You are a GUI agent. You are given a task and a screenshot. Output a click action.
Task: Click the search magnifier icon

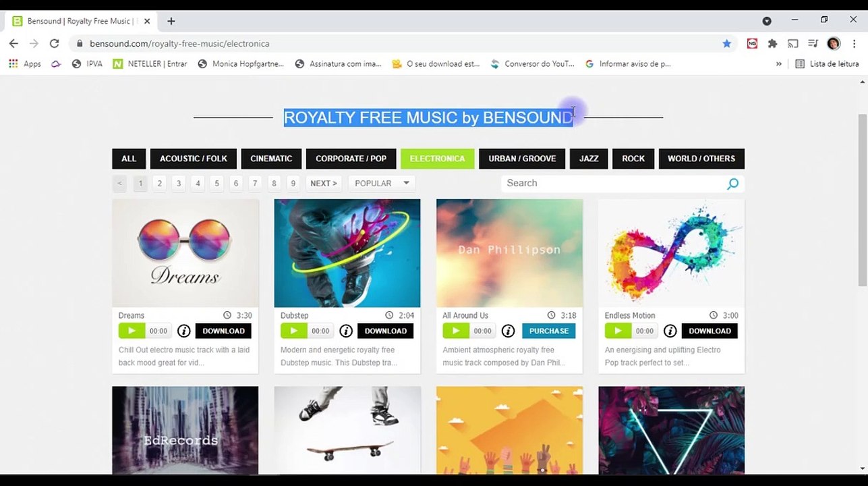tap(732, 184)
